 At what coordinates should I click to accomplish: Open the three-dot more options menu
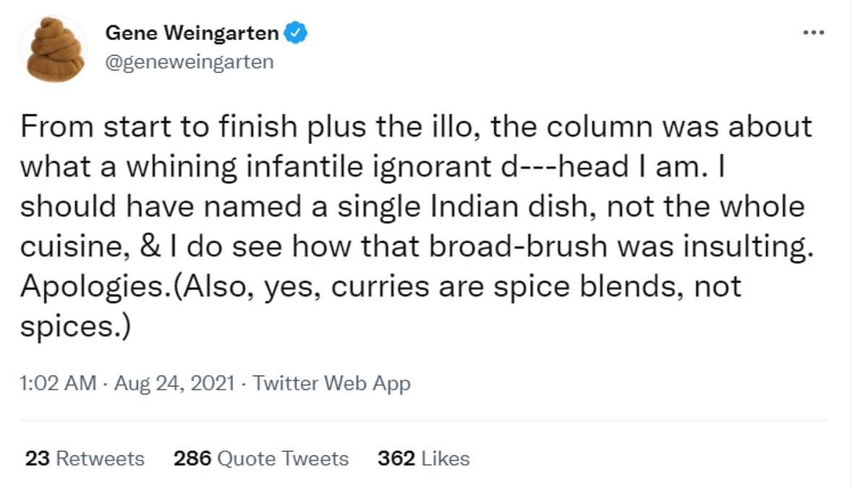coord(814,33)
